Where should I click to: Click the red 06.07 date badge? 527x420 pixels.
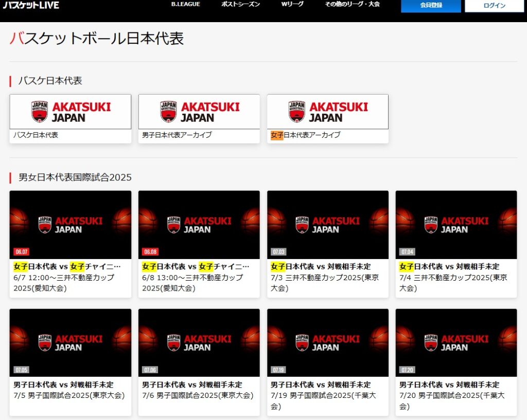(22, 252)
